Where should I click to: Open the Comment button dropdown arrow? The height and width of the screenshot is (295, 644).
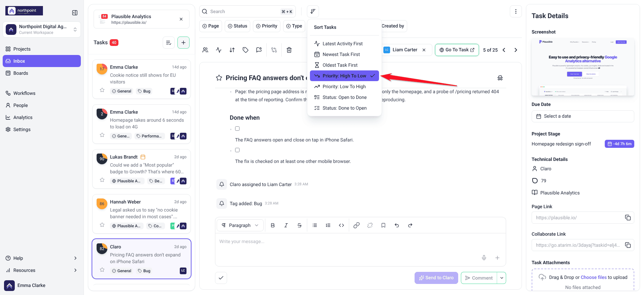pyautogui.click(x=502, y=278)
